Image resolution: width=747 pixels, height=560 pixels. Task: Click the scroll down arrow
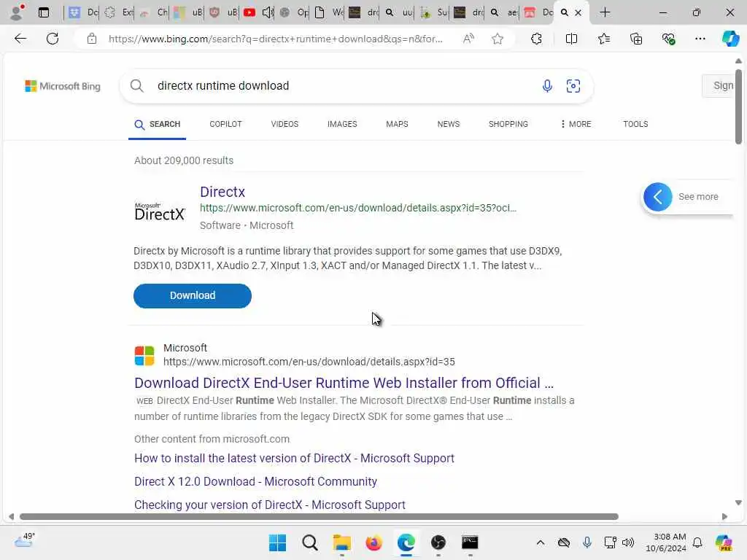pos(738,503)
